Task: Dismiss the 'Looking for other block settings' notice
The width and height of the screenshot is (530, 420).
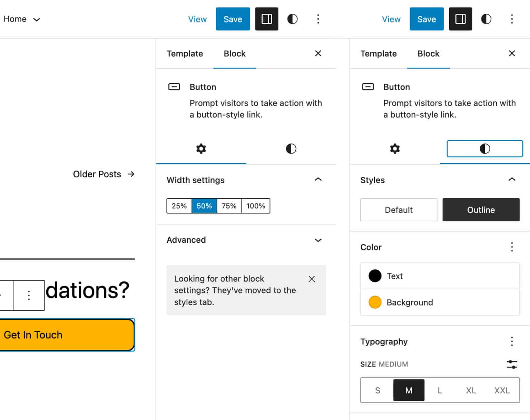Action: pos(312,279)
